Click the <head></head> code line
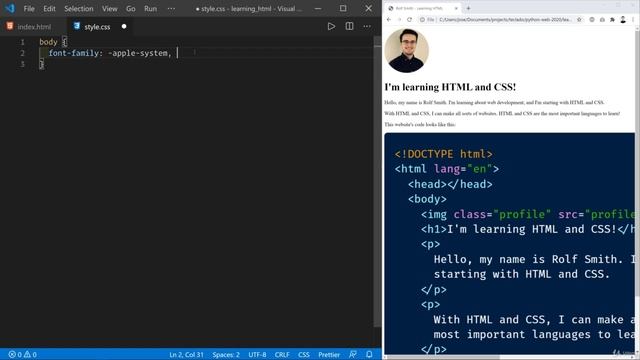Image resolution: width=640 pixels, height=360 pixels. point(450,184)
